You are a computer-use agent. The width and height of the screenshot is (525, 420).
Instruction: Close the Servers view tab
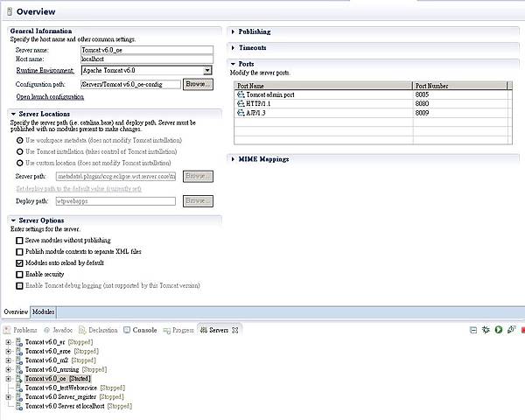pyautogui.click(x=235, y=330)
